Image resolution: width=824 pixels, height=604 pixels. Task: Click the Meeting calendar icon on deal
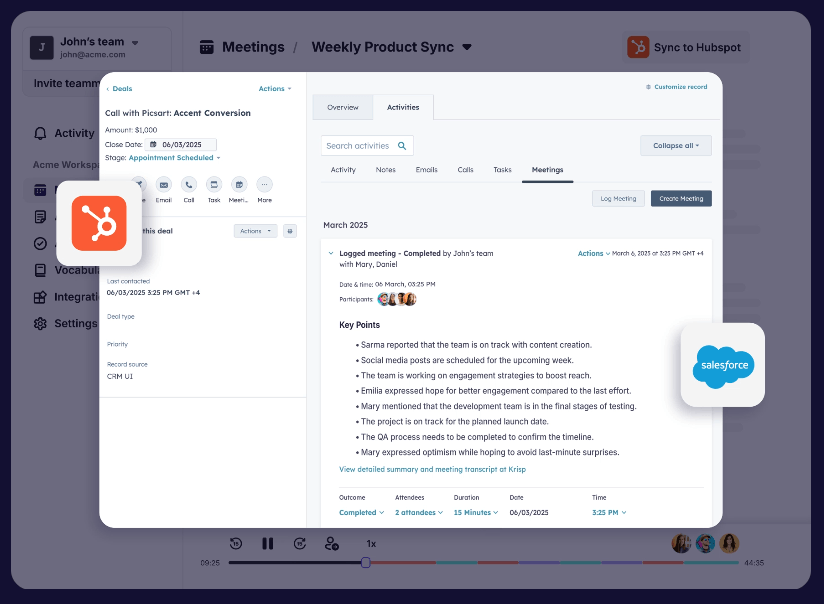(x=239, y=185)
